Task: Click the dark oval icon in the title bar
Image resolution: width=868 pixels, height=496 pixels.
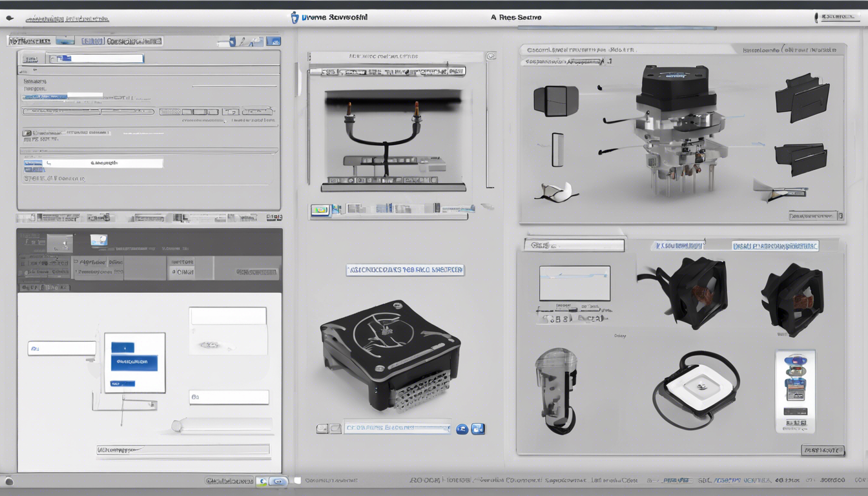Action: [10, 18]
